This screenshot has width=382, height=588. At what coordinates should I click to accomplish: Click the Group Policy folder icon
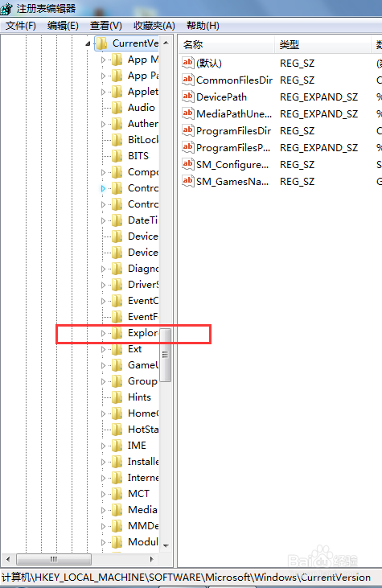[117, 381]
